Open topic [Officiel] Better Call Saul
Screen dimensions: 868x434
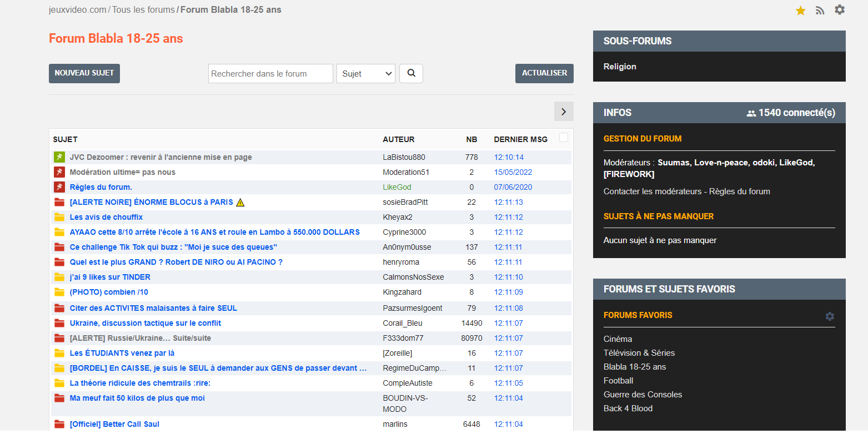point(114,424)
